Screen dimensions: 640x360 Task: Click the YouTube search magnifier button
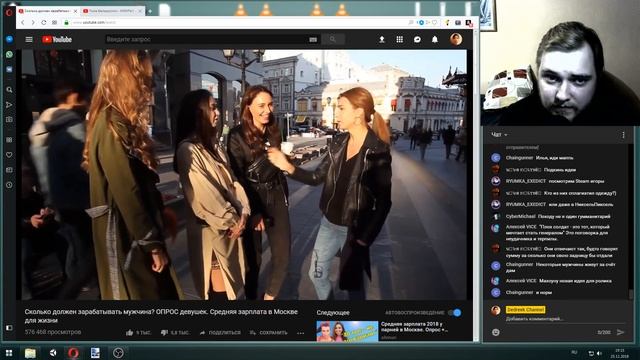tap(333, 39)
